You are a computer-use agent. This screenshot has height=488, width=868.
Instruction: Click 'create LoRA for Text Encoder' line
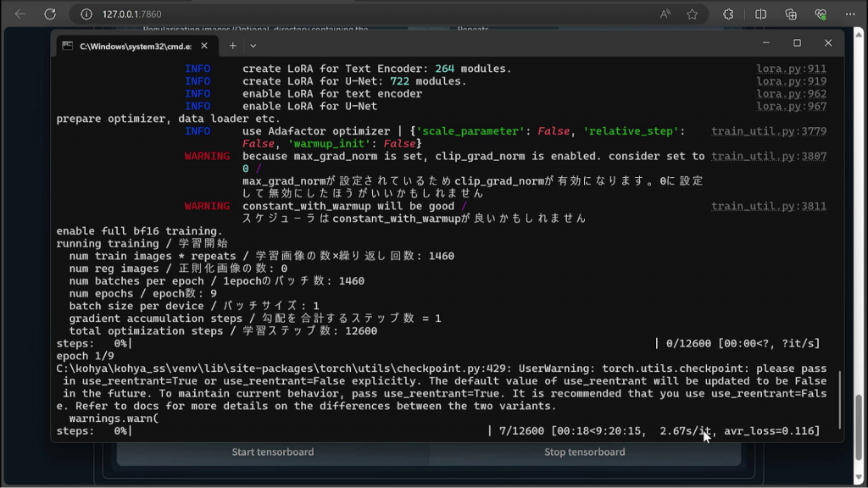(x=377, y=69)
